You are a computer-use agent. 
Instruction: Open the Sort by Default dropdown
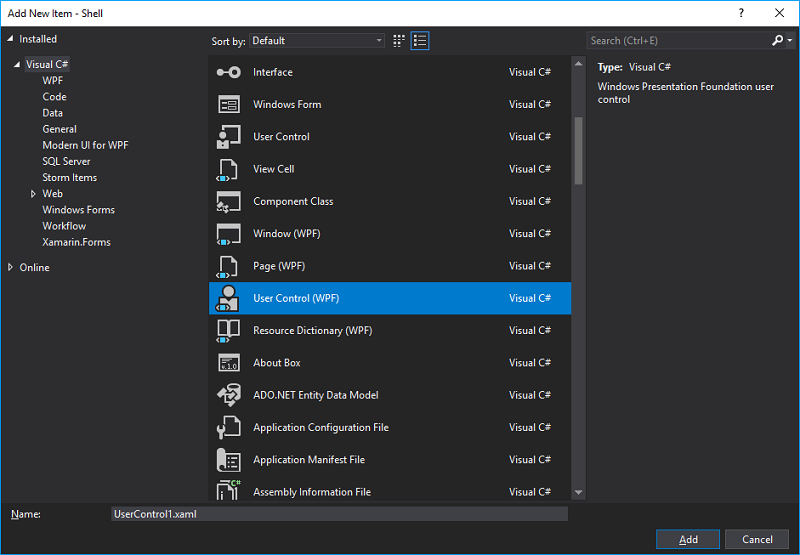(x=317, y=41)
